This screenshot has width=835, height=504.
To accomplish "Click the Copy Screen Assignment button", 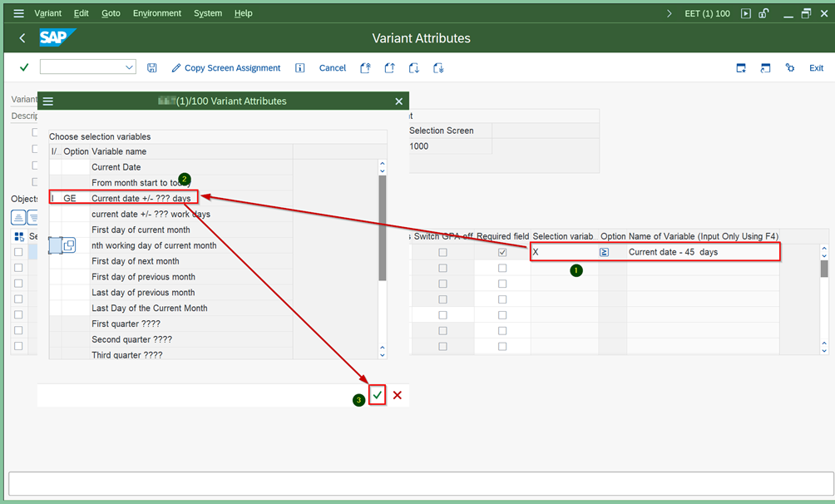I will pos(226,68).
